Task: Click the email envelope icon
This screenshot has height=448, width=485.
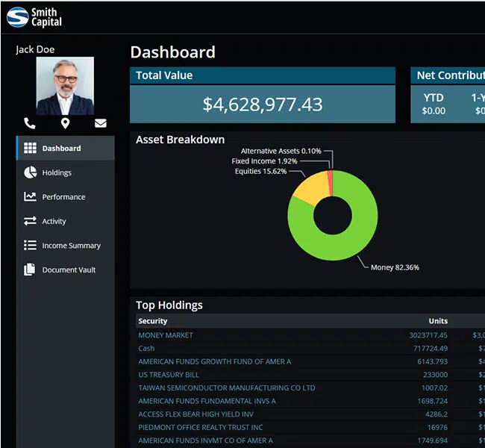Action: point(101,123)
